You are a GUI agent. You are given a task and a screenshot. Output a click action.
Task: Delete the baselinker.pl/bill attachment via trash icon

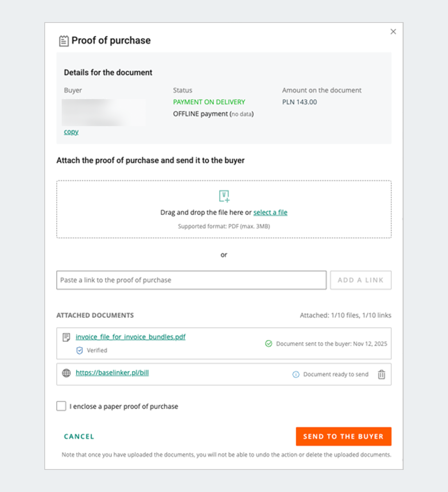tap(382, 374)
